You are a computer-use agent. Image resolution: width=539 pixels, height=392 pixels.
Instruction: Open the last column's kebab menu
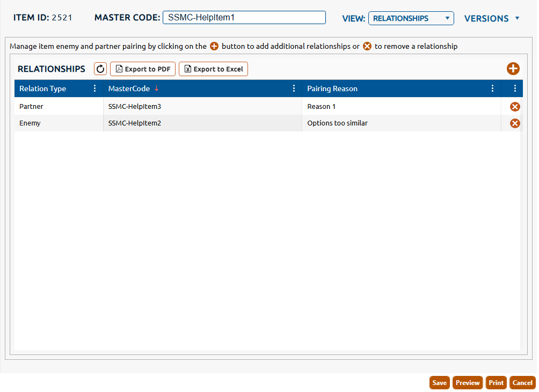[x=515, y=88]
